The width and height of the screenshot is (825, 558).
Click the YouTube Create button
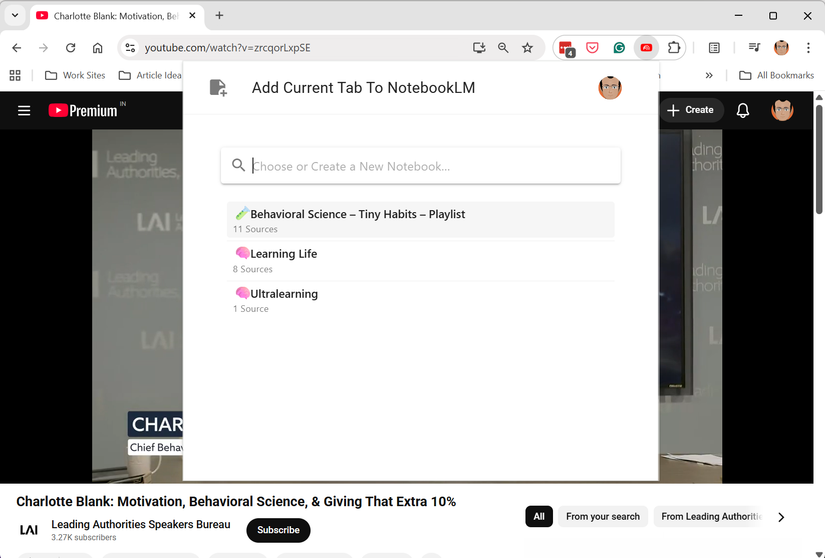(691, 110)
